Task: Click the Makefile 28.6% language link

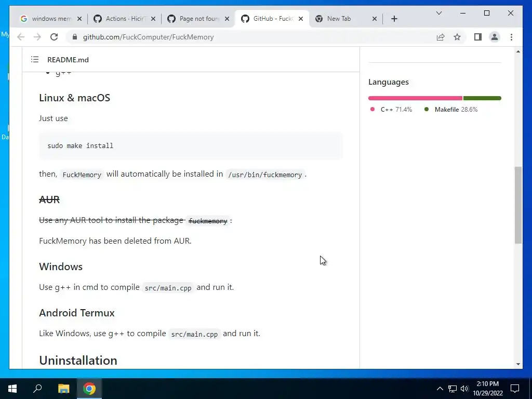Action: 451,109
